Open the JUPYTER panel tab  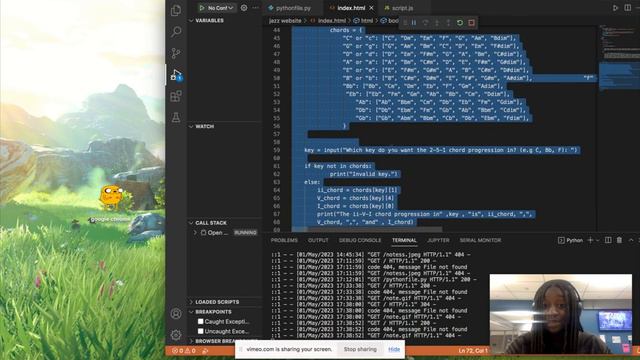click(x=438, y=240)
